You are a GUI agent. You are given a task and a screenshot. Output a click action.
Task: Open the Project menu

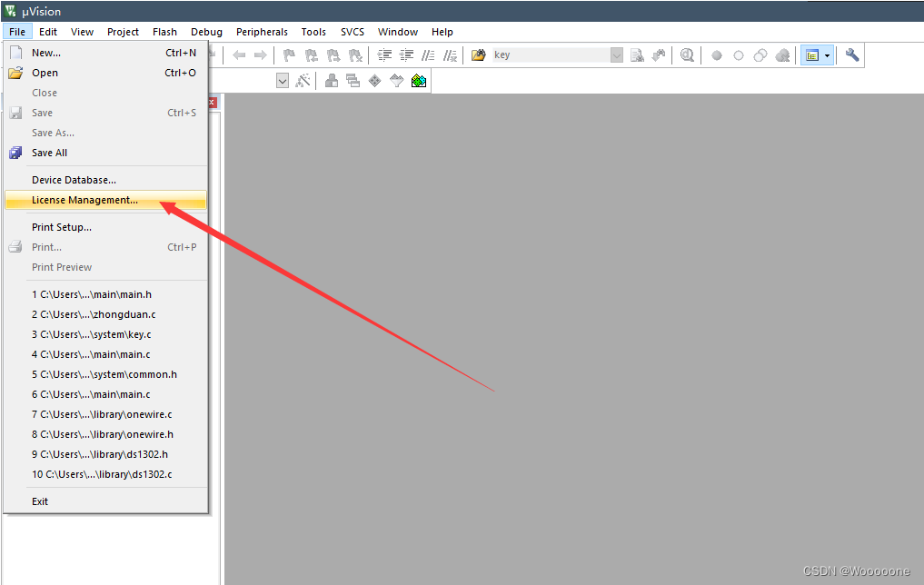click(123, 32)
